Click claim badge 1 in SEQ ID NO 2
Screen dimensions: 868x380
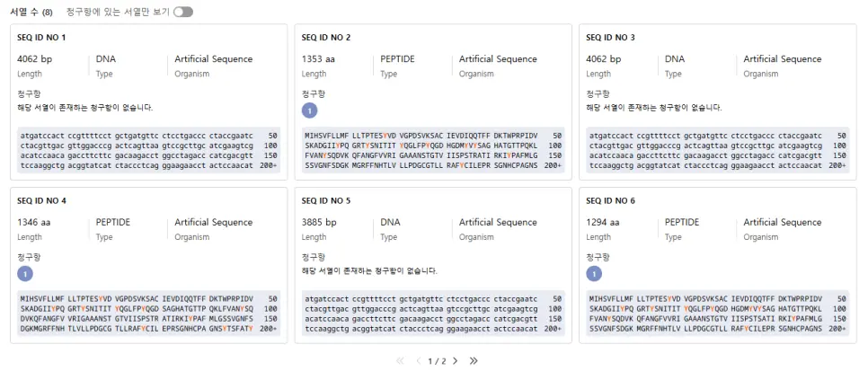[309, 110]
